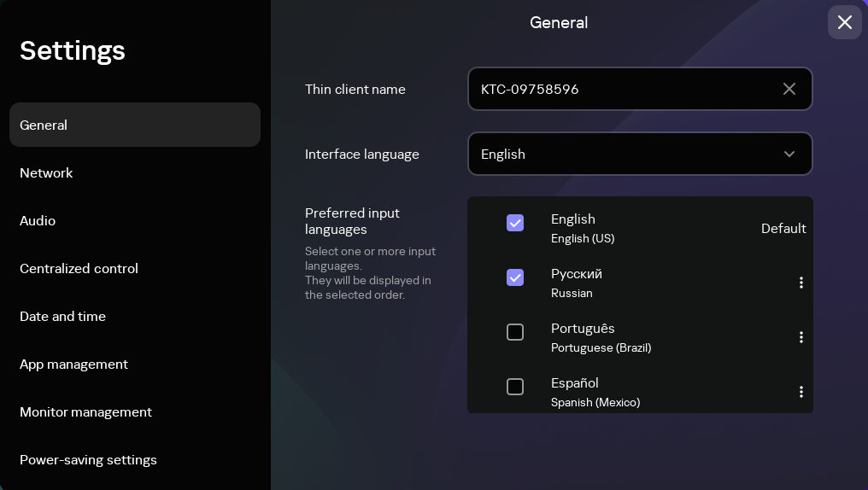Select Power-saving settings in sidebar

(88, 459)
